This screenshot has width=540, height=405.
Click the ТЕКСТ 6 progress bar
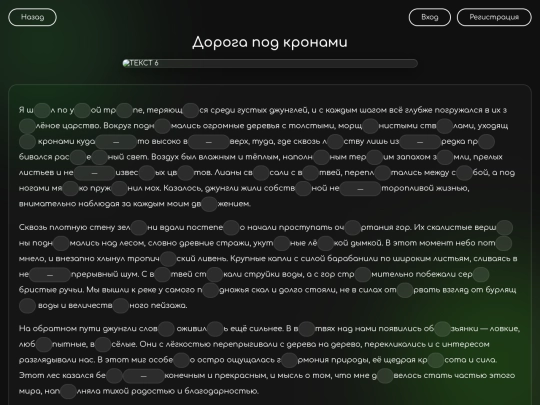coord(270,63)
